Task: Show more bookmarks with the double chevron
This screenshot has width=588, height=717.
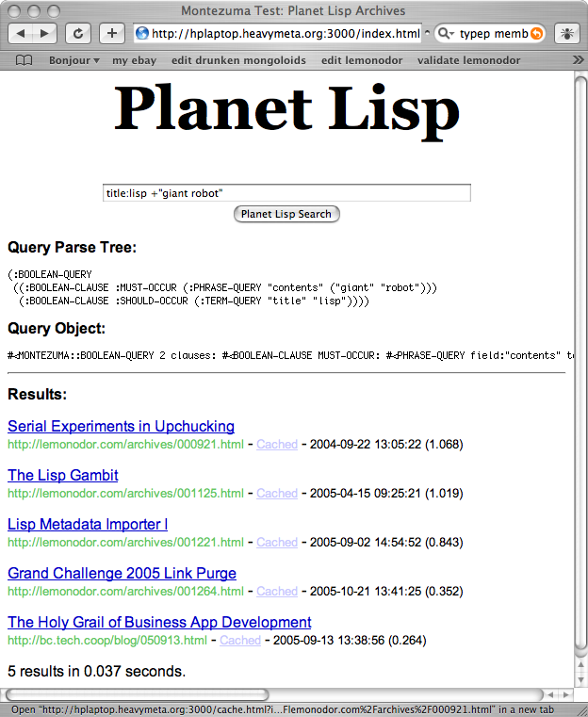Action: point(578,60)
